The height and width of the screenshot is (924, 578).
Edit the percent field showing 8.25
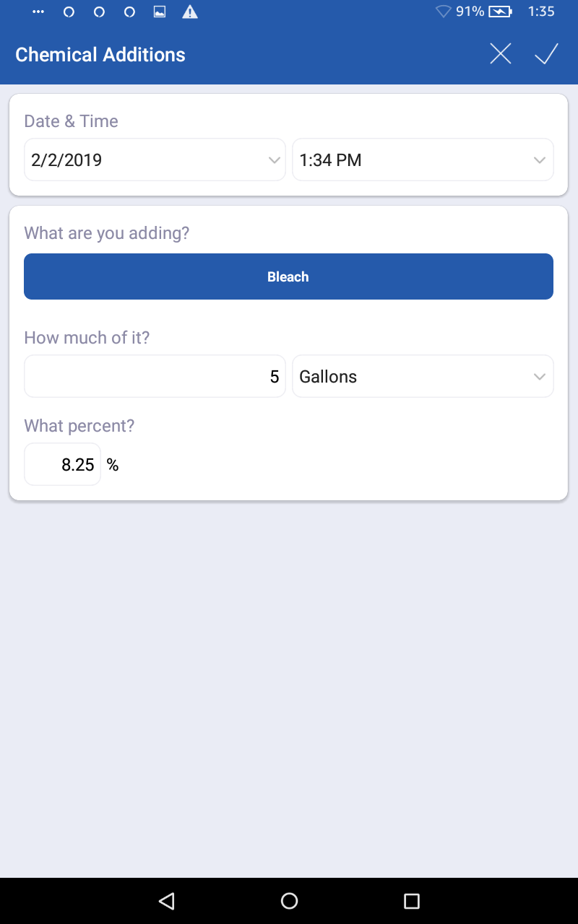click(63, 464)
